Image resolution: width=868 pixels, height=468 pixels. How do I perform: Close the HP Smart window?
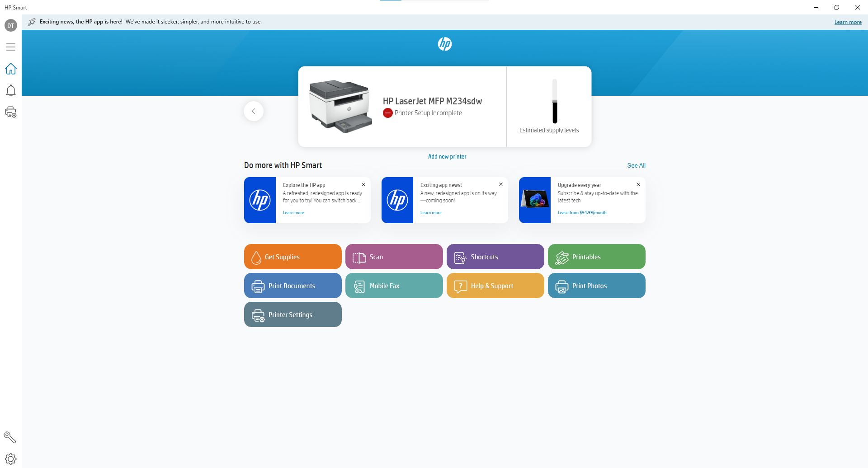tap(858, 7)
